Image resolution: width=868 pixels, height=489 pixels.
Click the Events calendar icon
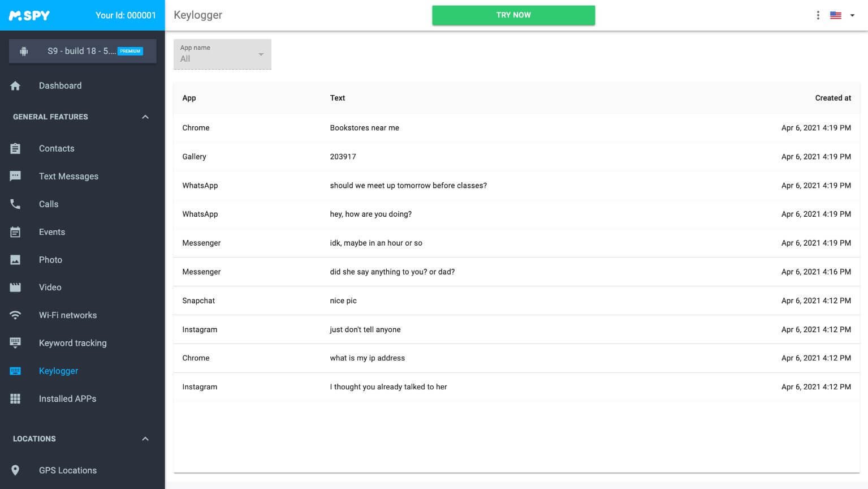click(15, 232)
